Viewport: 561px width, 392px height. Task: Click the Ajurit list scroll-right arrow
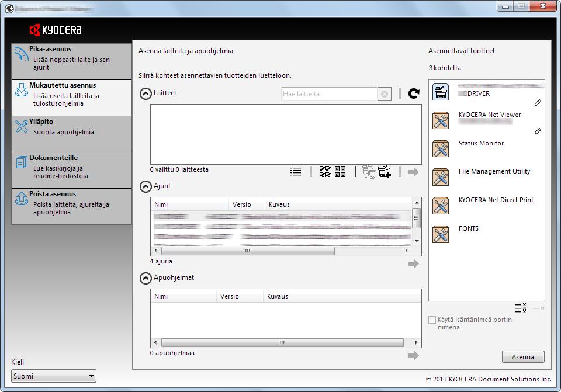click(x=407, y=251)
